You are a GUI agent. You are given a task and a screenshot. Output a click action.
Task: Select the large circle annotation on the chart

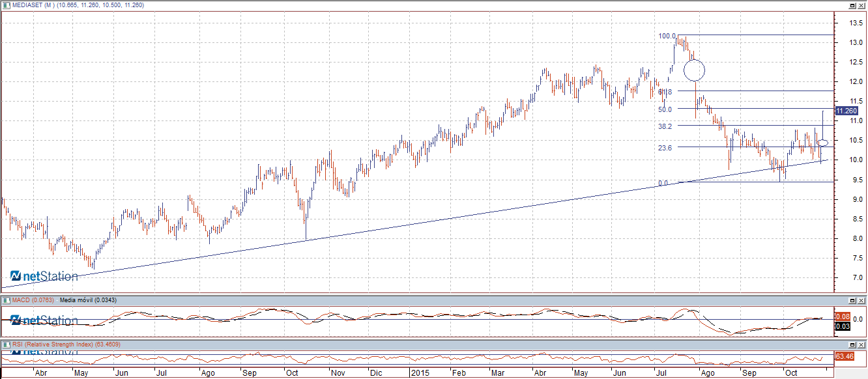point(694,69)
